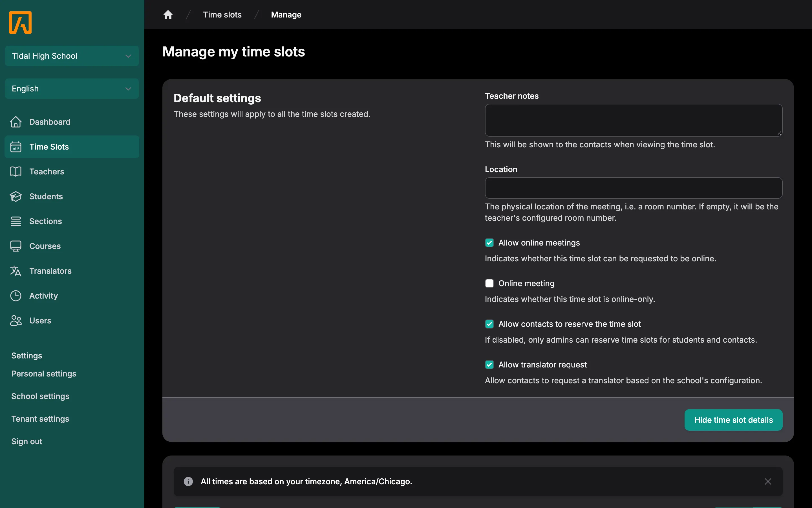The image size is (812, 508).
Task: Click the Default settings heading
Action: pos(217,98)
